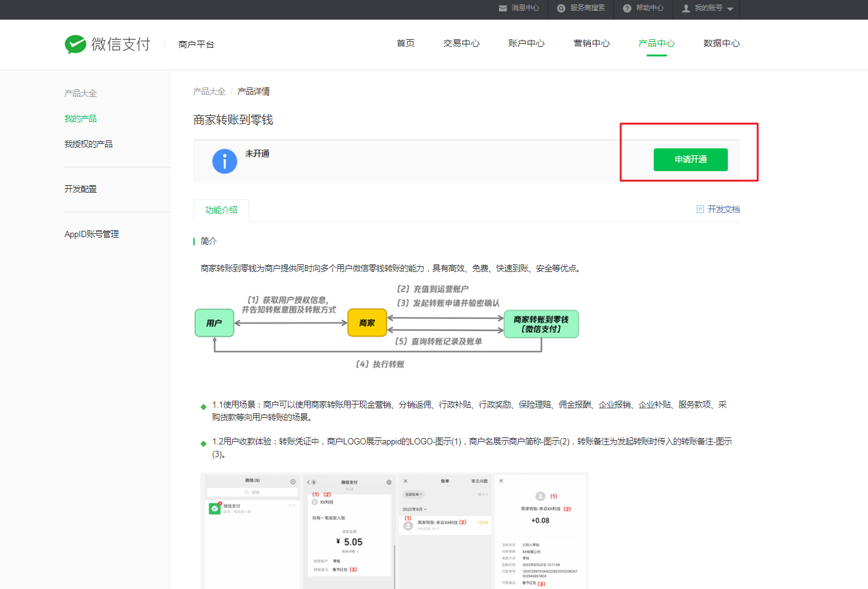
Task: Switch to the 功能介绍 tab
Action: (x=221, y=210)
